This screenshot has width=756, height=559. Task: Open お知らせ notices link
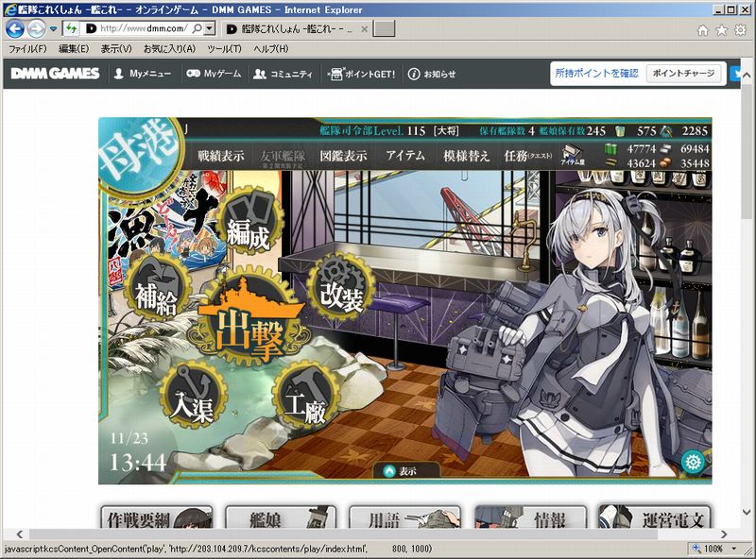point(432,74)
